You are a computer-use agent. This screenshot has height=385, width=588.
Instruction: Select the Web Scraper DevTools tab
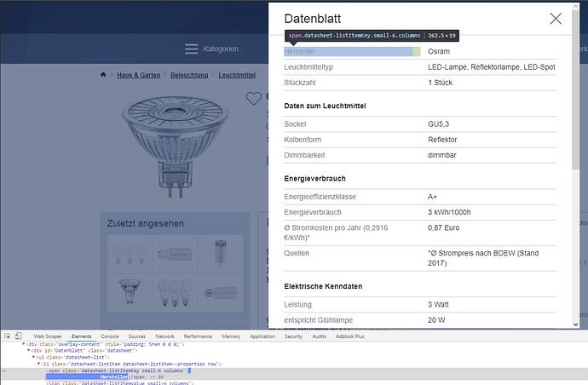49,336
